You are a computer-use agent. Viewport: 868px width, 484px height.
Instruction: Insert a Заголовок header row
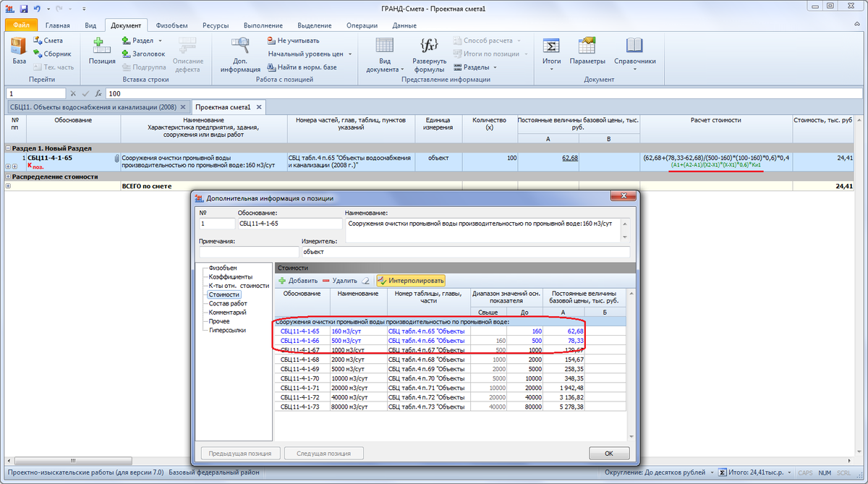143,54
